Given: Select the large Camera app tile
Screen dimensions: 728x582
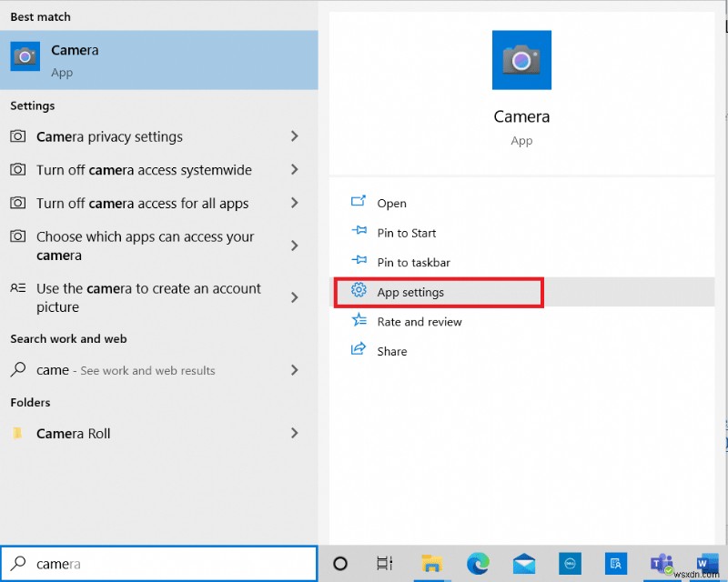Looking at the screenshot, I should [x=521, y=59].
